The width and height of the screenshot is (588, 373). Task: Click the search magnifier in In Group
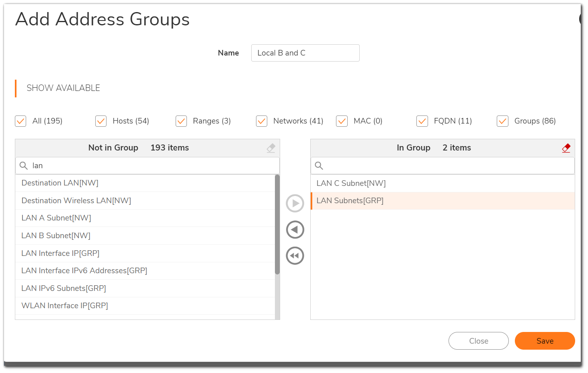point(319,166)
